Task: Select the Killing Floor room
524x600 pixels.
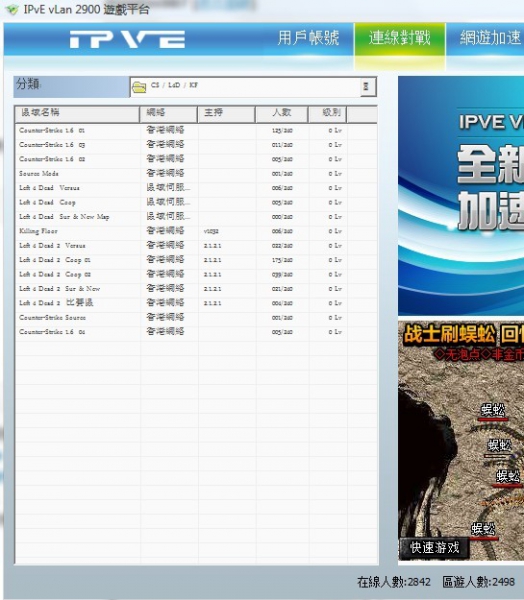Action: click(x=196, y=231)
